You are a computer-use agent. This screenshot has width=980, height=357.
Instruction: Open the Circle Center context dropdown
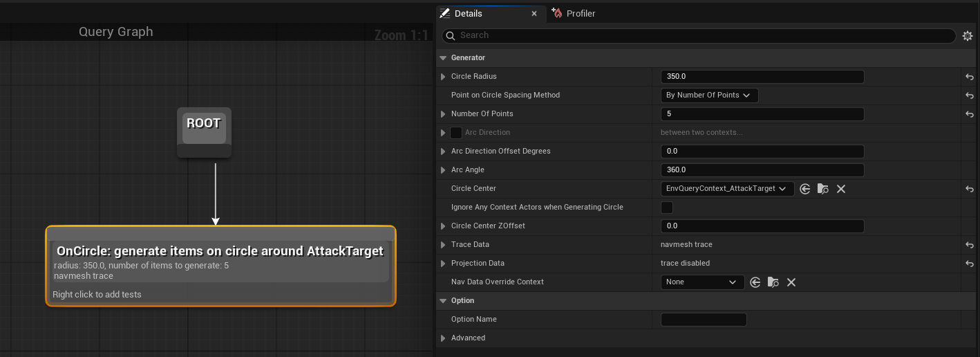[x=727, y=189]
